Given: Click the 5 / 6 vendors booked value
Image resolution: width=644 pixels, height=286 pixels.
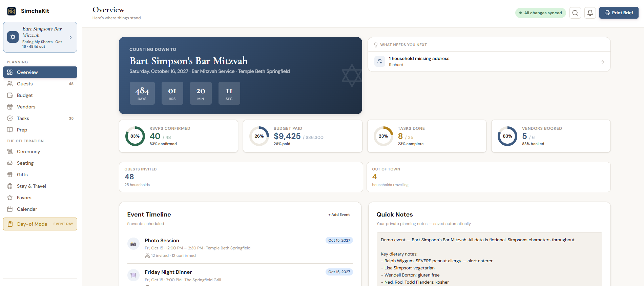Looking at the screenshot, I should [528, 137].
